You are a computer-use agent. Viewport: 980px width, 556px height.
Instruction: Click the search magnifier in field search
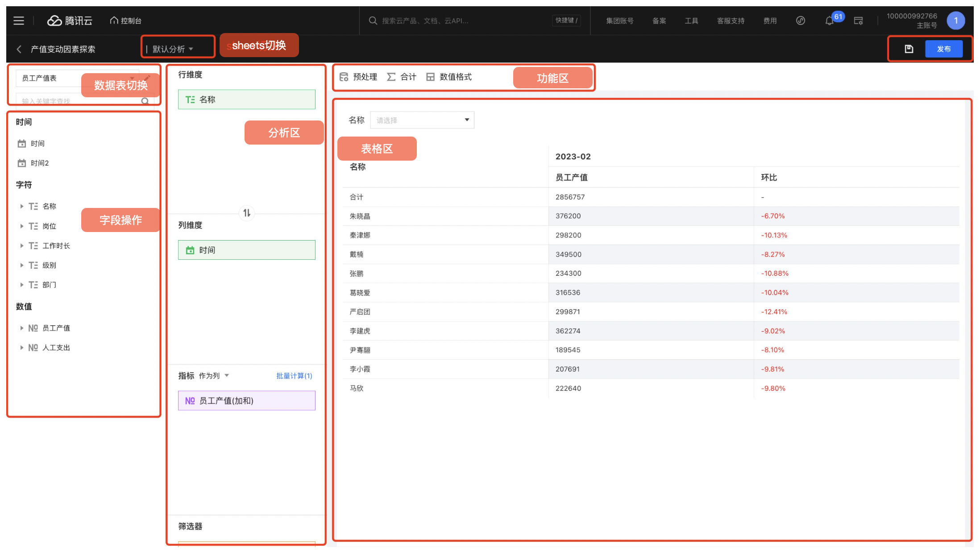tap(145, 101)
